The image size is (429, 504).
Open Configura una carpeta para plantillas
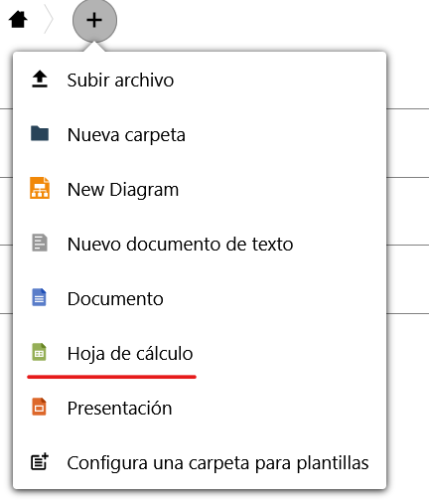(200, 462)
